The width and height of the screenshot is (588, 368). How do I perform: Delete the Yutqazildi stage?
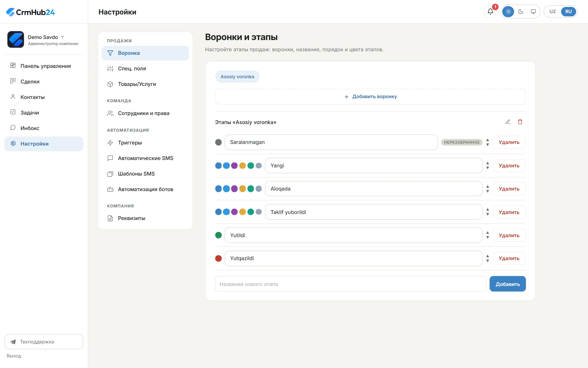click(x=509, y=258)
